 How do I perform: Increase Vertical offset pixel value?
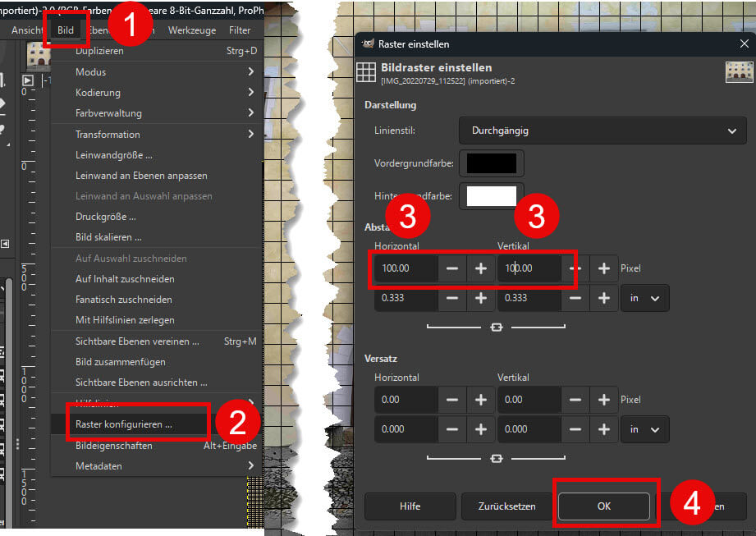pyautogui.click(x=603, y=400)
